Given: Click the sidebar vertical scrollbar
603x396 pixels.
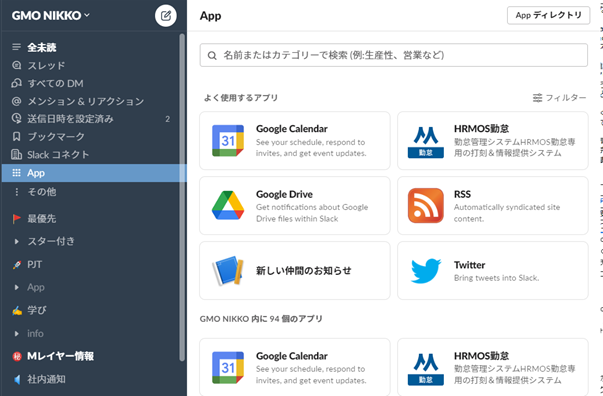Looking at the screenshot, I should coord(182,197).
